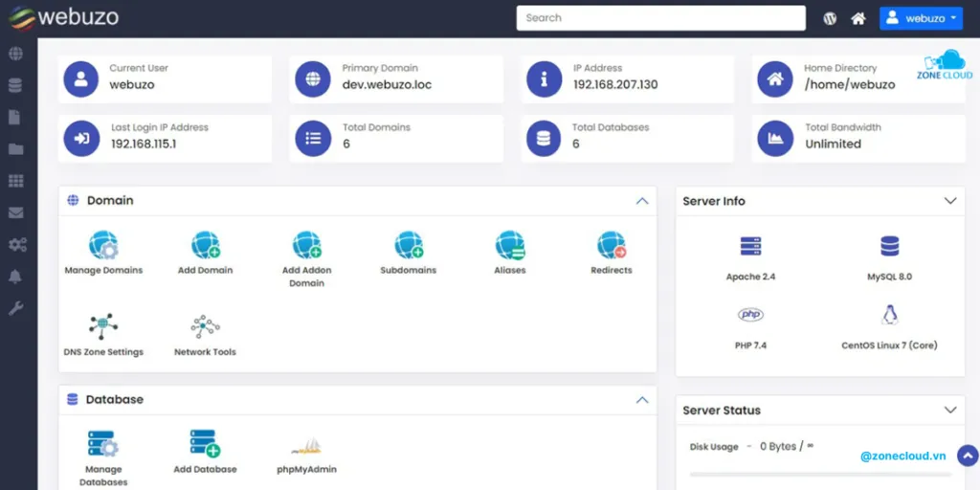
Task: Click the Server Status title text
Action: (722, 411)
